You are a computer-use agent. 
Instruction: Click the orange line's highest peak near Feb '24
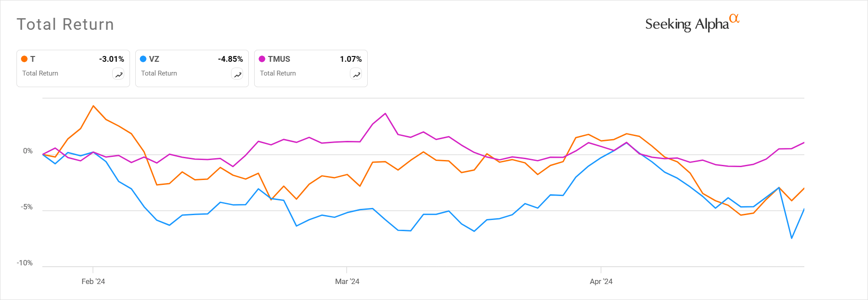93,106
